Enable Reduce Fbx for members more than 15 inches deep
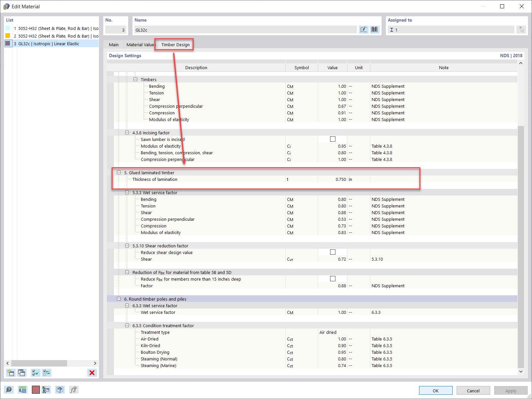Image resolution: width=532 pixels, height=399 pixels. (x=332, y=279)
